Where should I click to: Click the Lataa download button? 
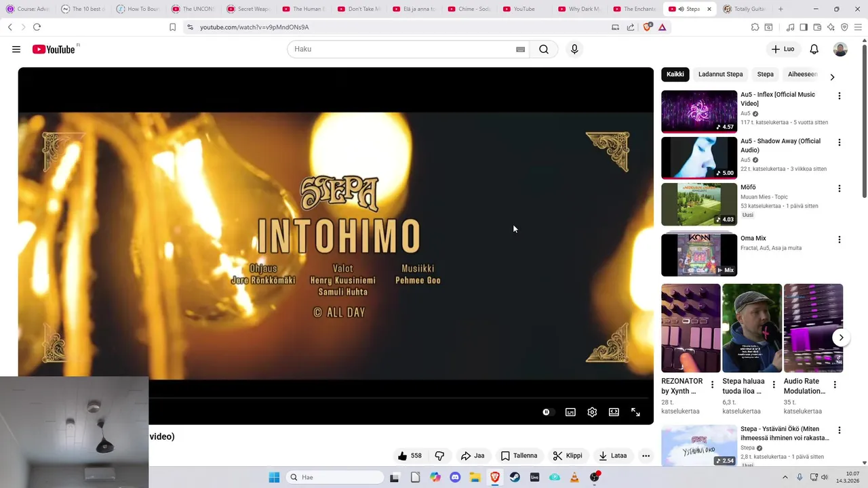click(x=612, y=456)
